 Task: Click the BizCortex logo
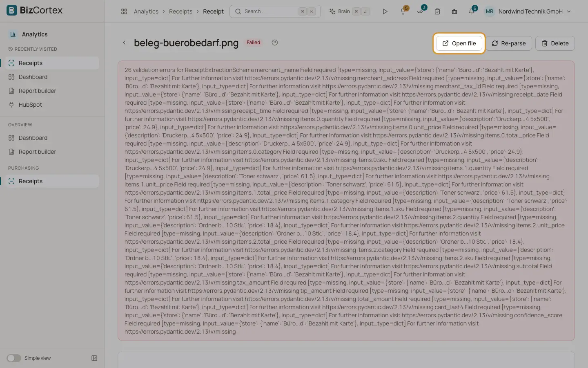35,10
